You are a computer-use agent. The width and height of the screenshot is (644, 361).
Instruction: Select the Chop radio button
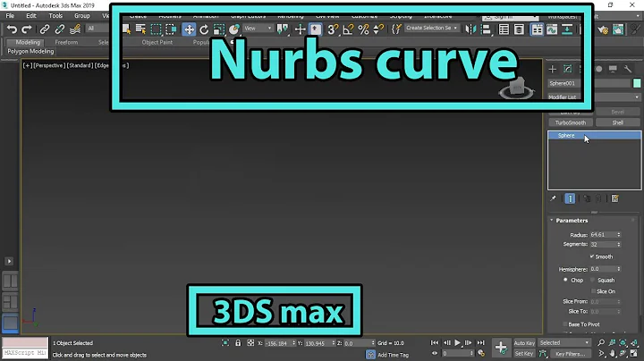point(565,280)
